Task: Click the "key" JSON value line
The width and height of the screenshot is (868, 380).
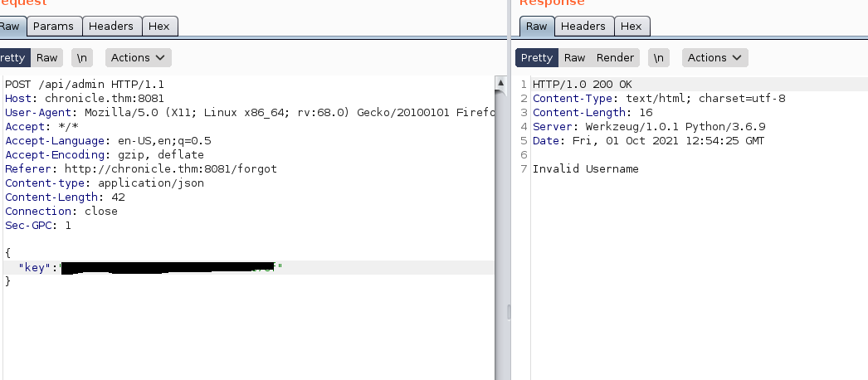Action: pyautogui.click(x=166, y=267)
